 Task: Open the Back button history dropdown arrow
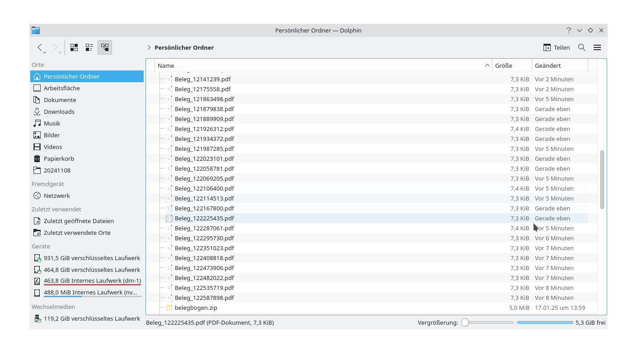point(45,52)
